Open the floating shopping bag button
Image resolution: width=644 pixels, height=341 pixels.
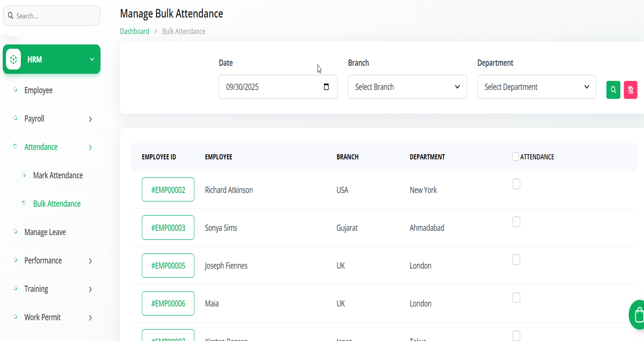coord(638,315)
